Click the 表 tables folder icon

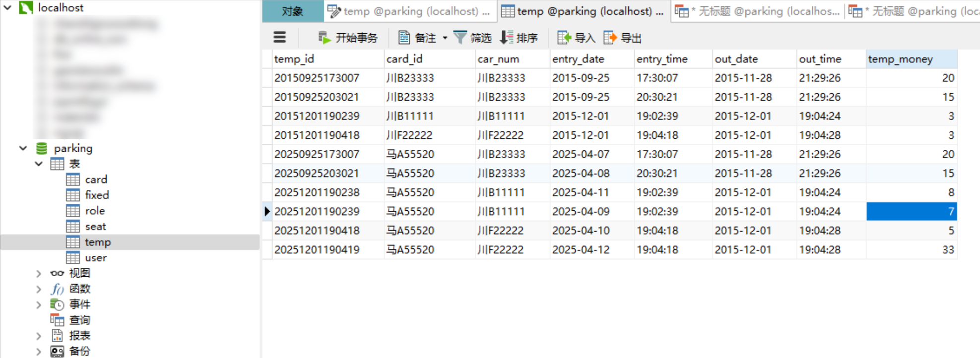[57, 164]
